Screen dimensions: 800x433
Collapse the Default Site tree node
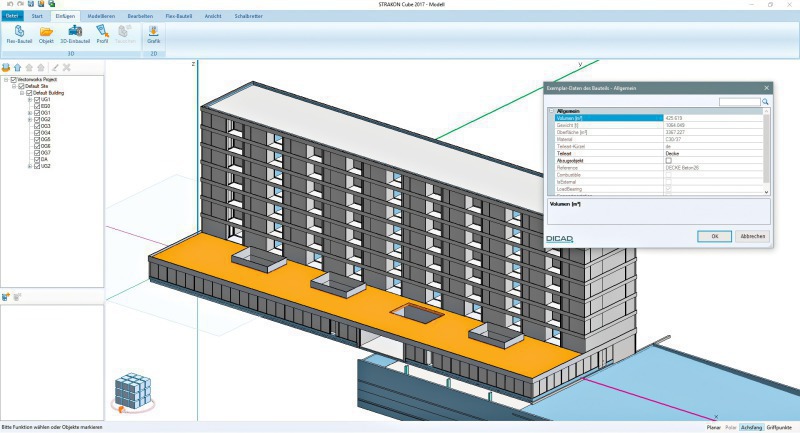14,86
